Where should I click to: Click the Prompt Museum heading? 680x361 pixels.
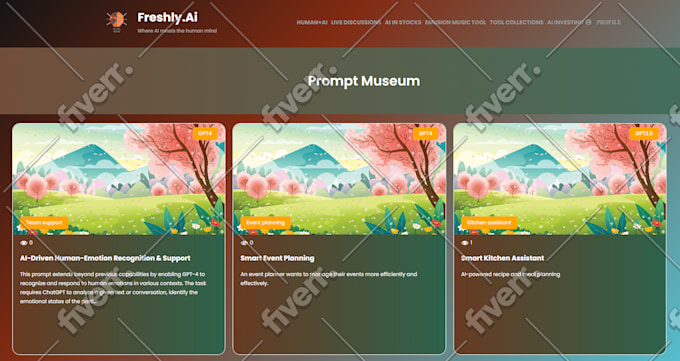pos(364,81)
